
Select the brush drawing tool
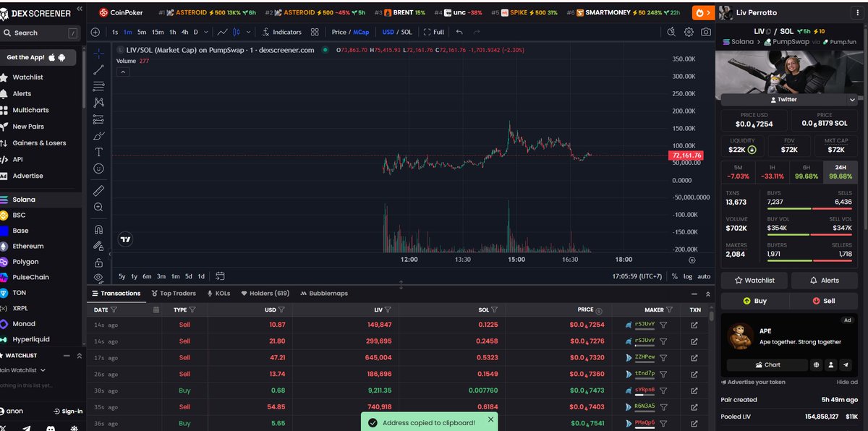(98, 136)
